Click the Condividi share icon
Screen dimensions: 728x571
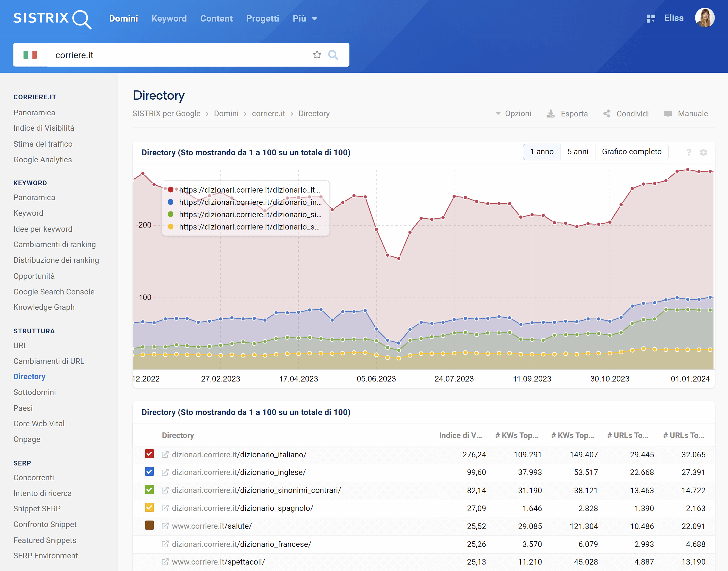tap(606, 114)
